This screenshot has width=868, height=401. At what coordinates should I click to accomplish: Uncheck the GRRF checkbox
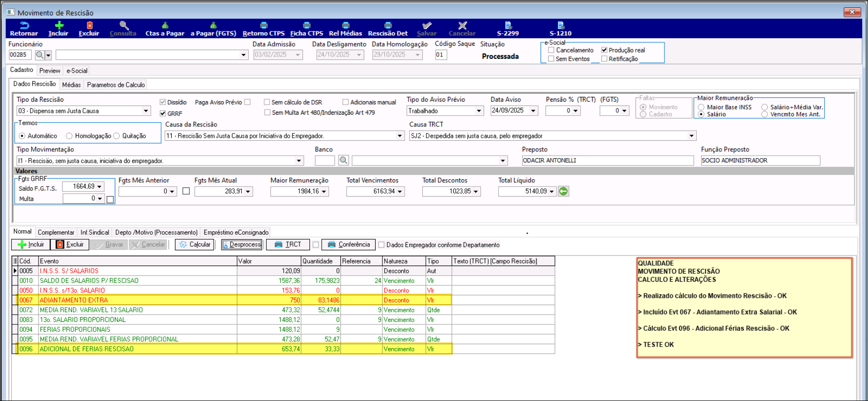163,113
